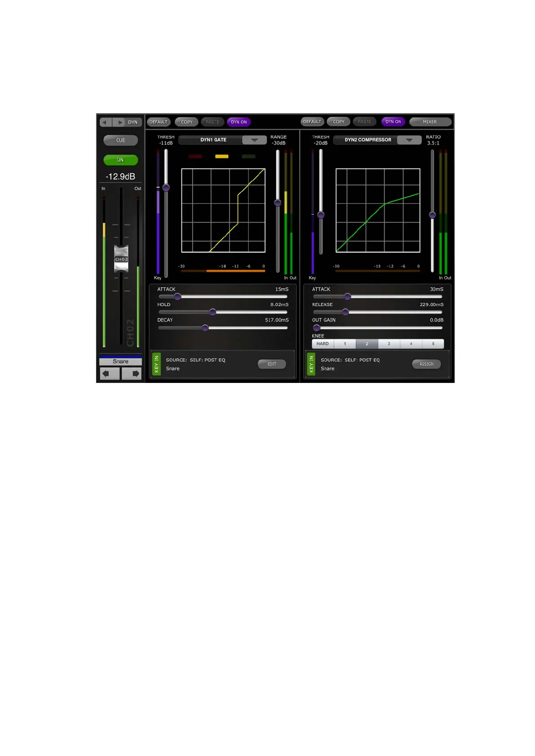Viewport: 535px width, 756px height.
Task: Click the 517.00mS decay value
Action: click(x=277, y=320)
